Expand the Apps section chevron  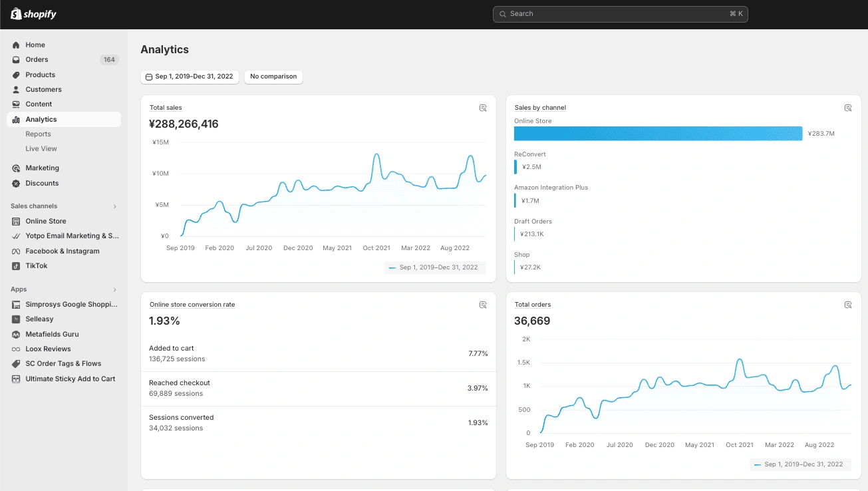click(114, 289)
